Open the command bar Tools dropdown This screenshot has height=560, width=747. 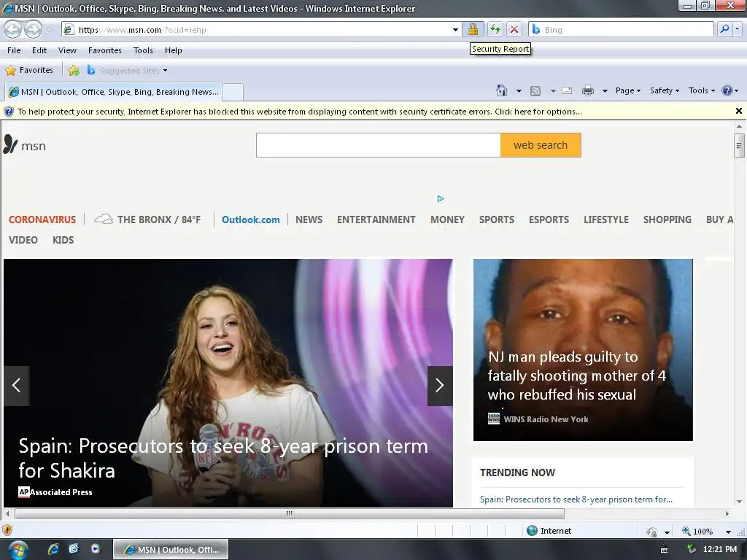click(x=701, y=90)
